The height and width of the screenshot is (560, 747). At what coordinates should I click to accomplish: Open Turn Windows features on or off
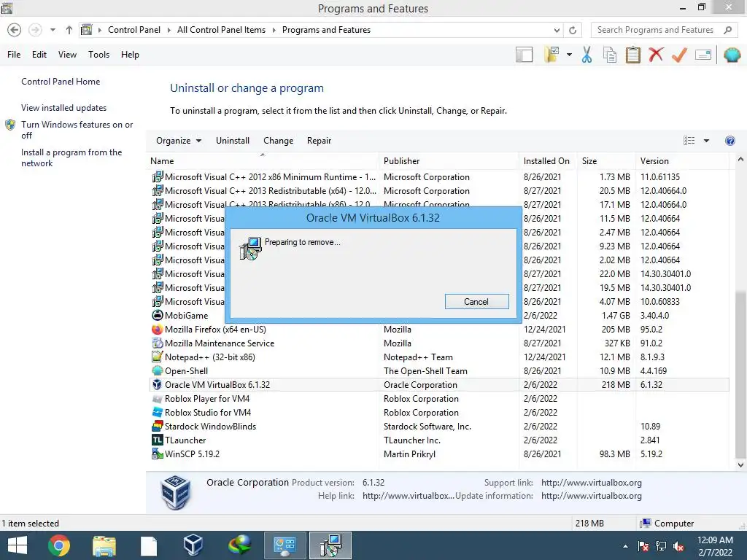click(x=77, y=130)
